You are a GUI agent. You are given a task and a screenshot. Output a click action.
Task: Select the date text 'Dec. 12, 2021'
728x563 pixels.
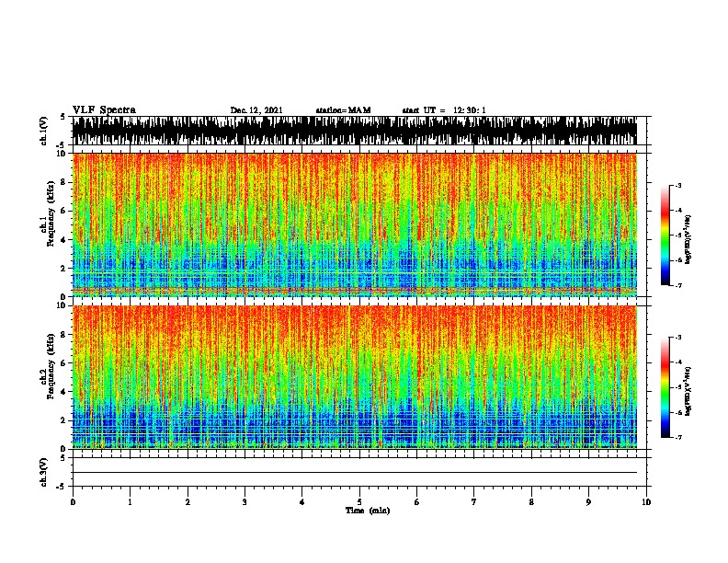pos(256,110)
